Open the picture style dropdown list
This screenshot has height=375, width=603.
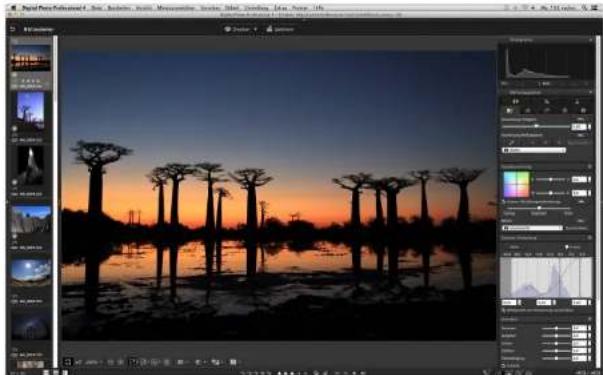tap(532, 228)
